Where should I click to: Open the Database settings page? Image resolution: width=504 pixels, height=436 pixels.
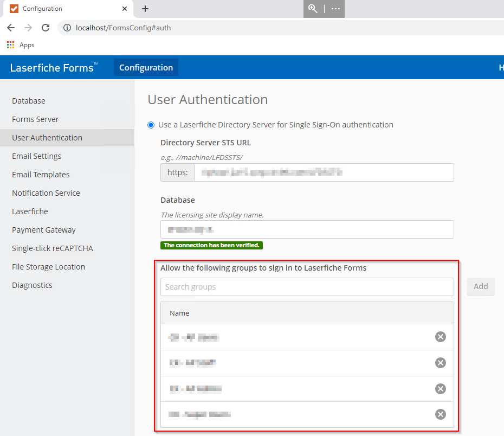pos(67,101)
